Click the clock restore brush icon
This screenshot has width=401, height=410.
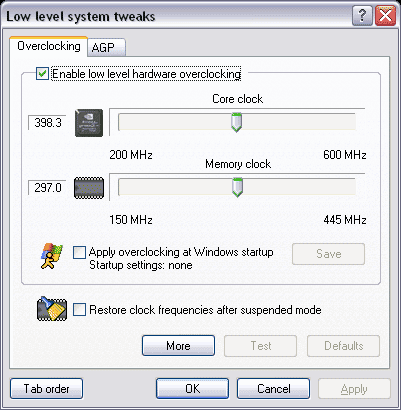click(52, 309)
